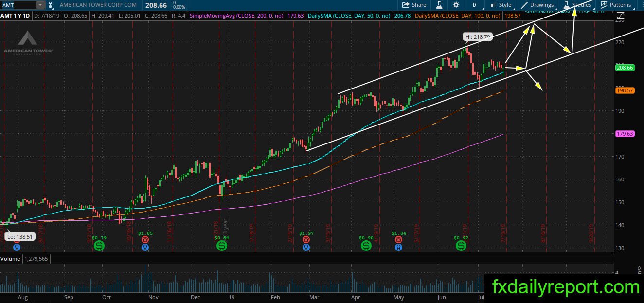This screenshot has height=303, width=644.
Task: Click the $0.90 dividend icon
Action: [x=366, y=247]
